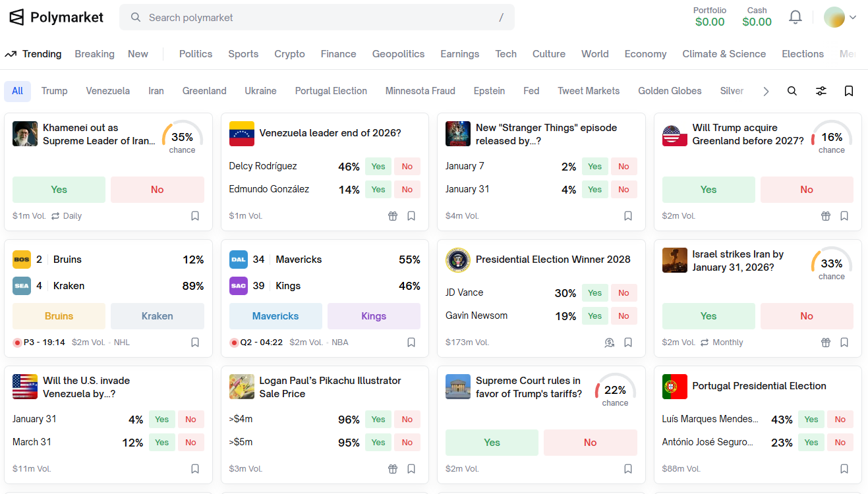Image resolution: width=868 pixels, height=494 pixels.
Task: Open the filter sliders icon
Action: 821,91
